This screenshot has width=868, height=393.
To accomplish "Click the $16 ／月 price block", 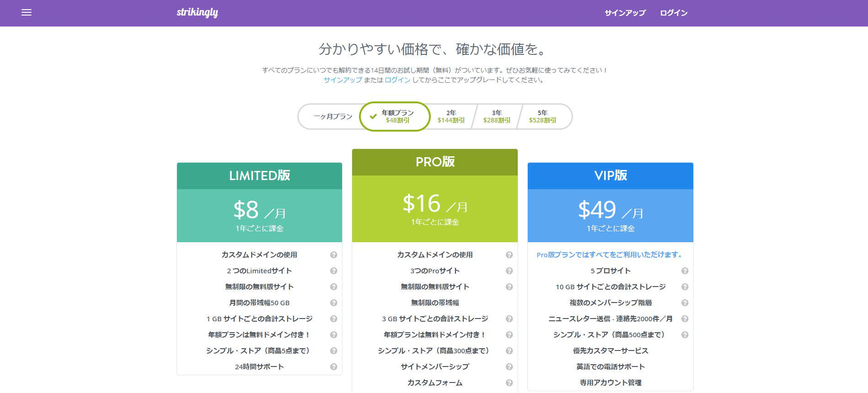I will (435, 209).
